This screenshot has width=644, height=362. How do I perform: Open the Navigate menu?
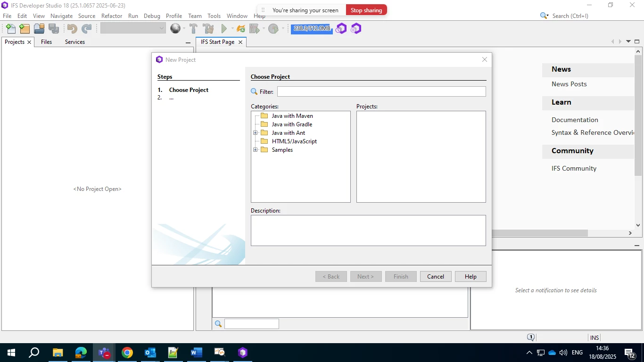coord(61,16)
